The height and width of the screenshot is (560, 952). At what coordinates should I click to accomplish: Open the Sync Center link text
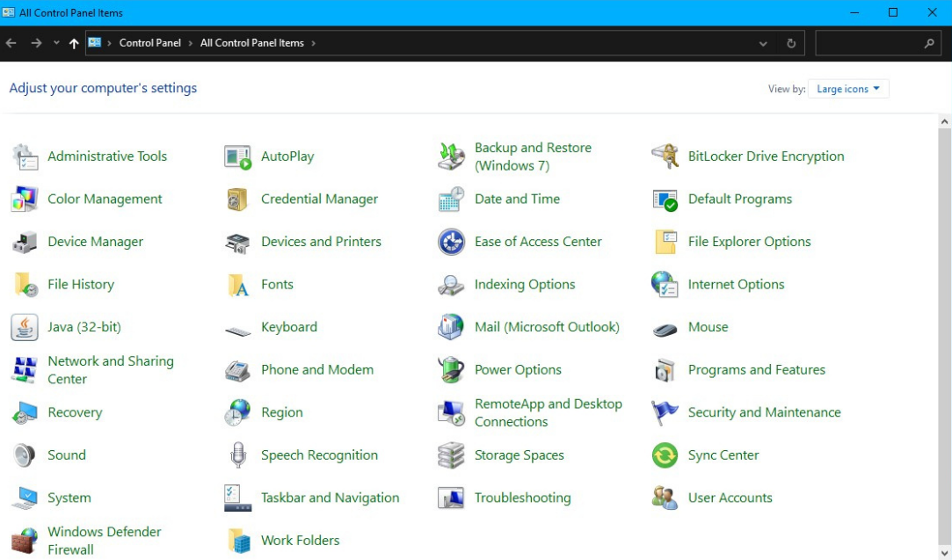723,455
